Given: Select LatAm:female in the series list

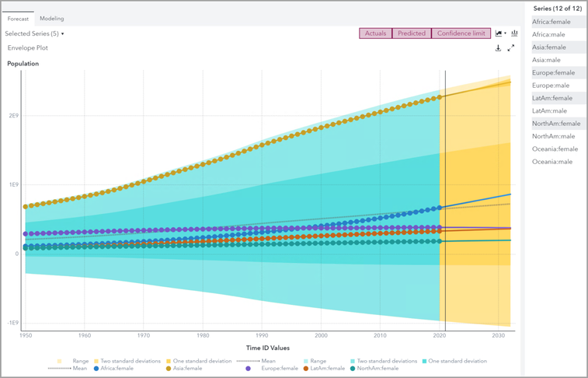Looking at the screenshot, I should 558,98.
